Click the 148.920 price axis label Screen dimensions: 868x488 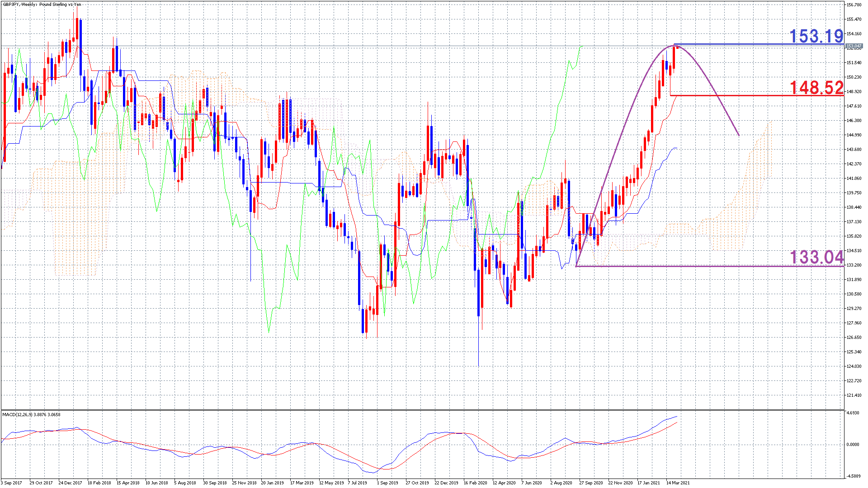854,92
